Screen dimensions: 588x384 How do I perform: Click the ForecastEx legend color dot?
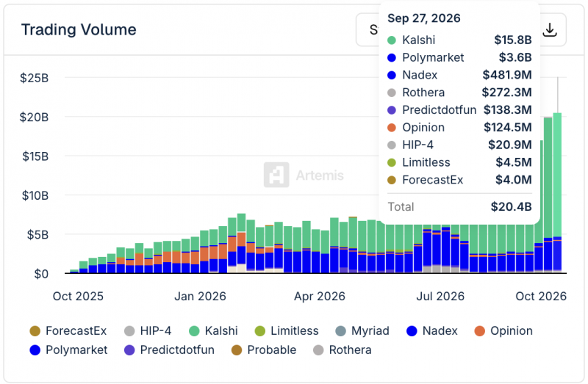click(x=35, y=331)
